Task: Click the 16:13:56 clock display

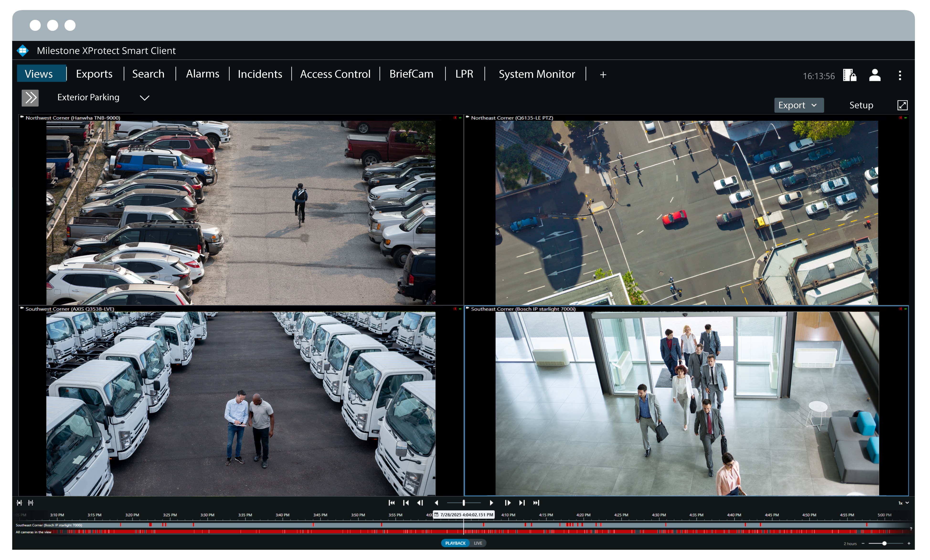Action: pyautogui.click(x=819, y=76)
